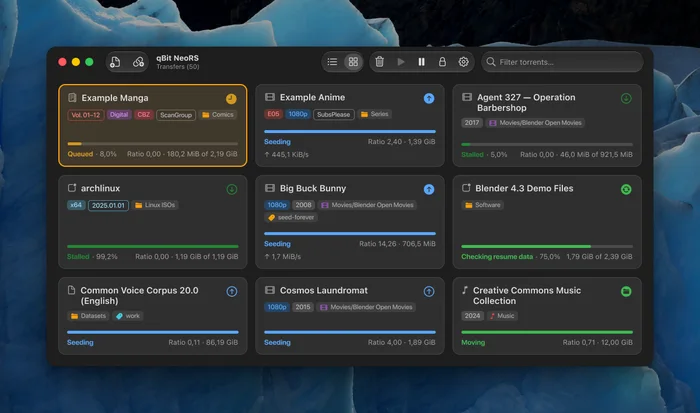Click the Filter torrents search field

pos(562,62)
